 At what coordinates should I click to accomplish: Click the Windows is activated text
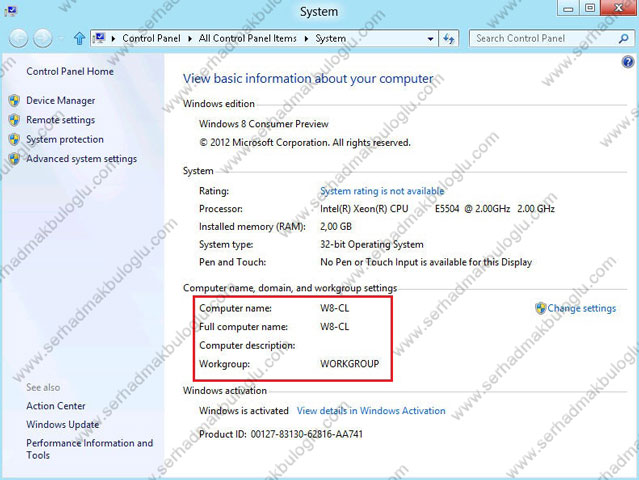click(x=244, y=411)
